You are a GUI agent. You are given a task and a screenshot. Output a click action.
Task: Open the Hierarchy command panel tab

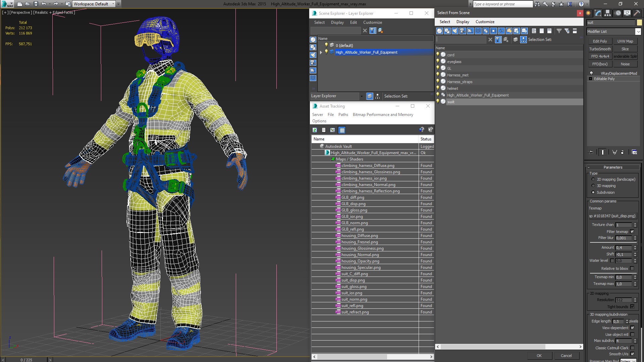(x=607, y=13)
